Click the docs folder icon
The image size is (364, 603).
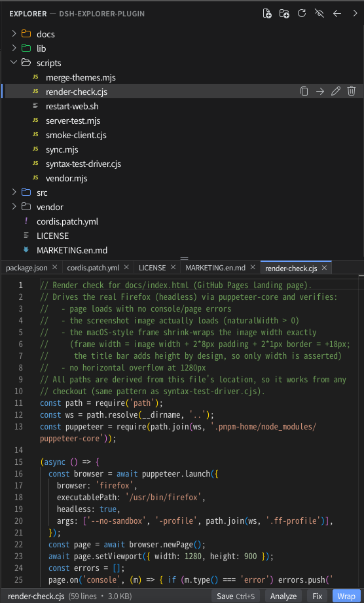click(x=26, y=33)
